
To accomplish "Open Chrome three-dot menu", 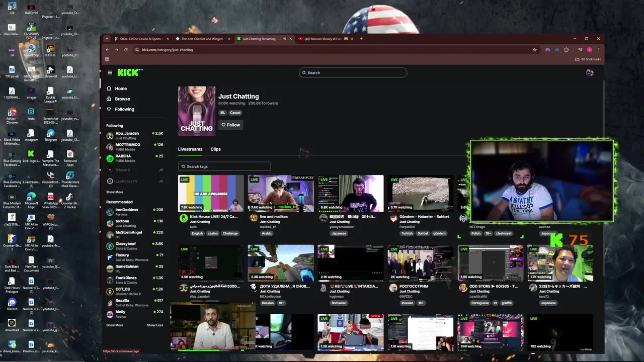I will coord(598,50).
